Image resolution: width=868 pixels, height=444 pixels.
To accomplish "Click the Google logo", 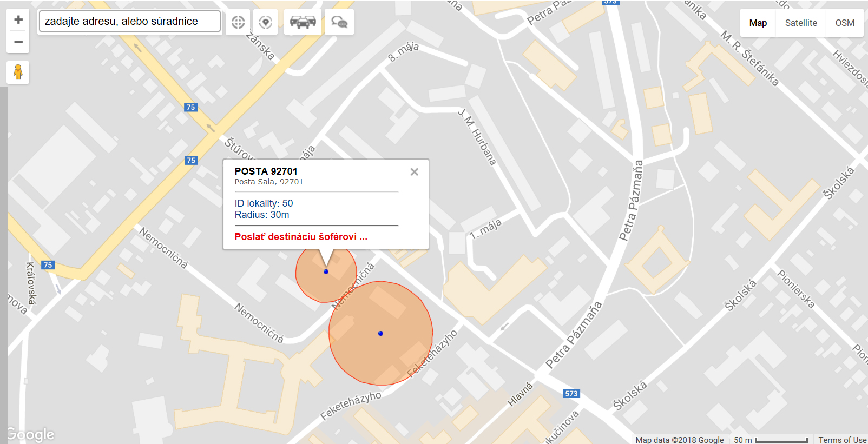I will pyautogui.click(x=31, y=434).
